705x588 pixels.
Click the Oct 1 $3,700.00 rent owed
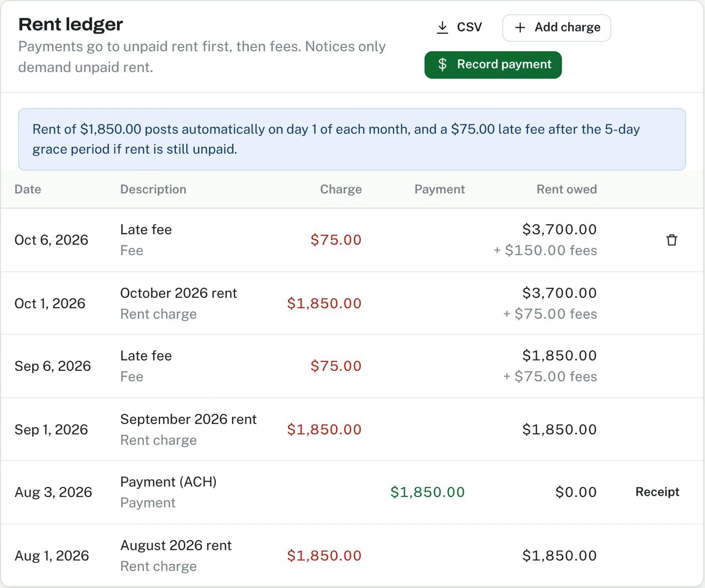pyautogui.click(x=559, y=293)
